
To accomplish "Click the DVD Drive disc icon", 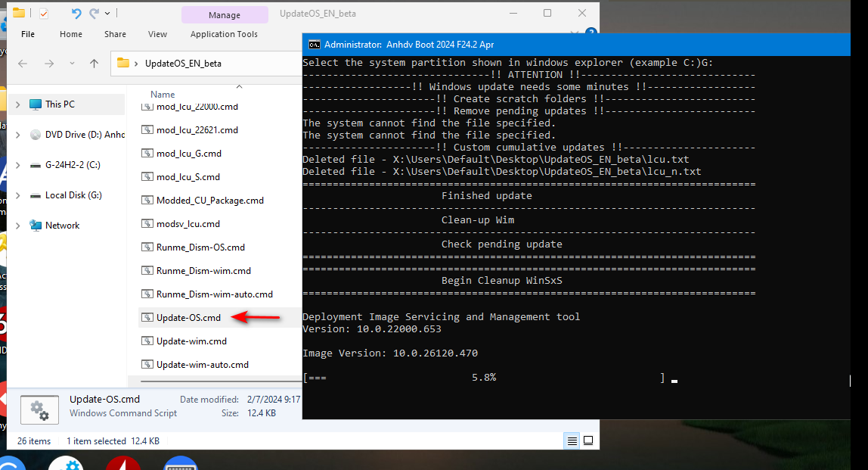I will (x=36, y=135).
